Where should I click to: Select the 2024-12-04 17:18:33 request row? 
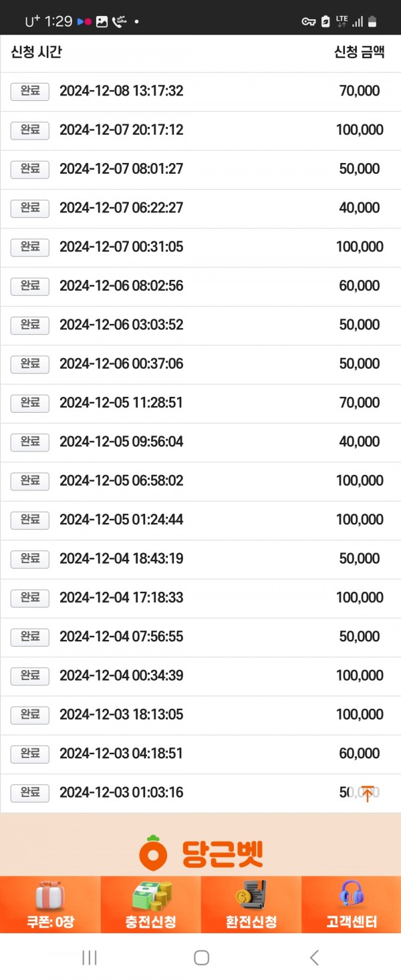(200, 598)
